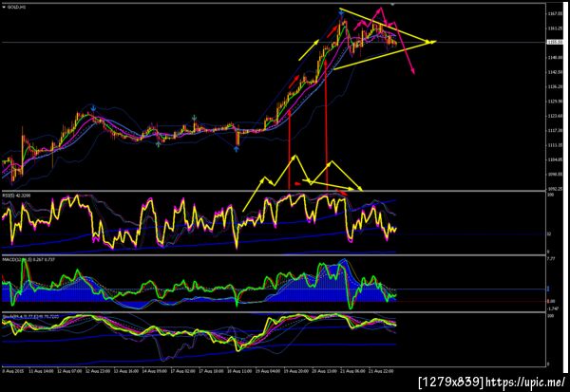Select the MACD indicator label
The width and height of the screenshot is (570, 392).
28,260
